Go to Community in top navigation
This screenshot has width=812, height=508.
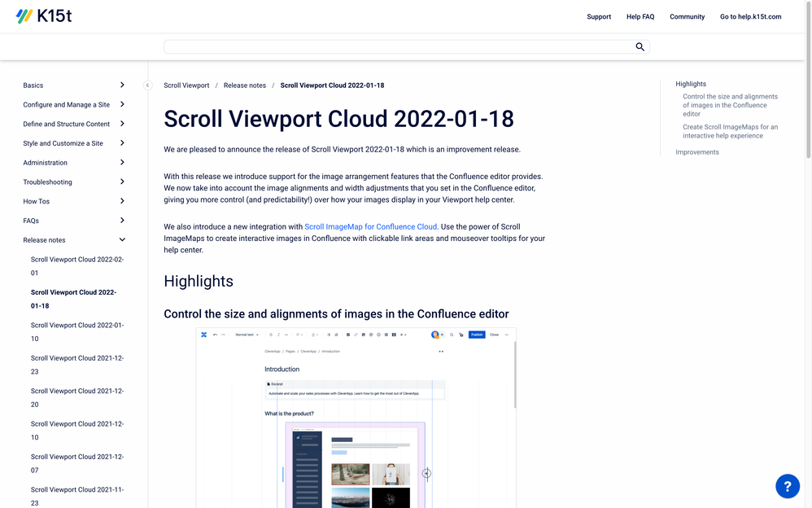coord(687,16)
